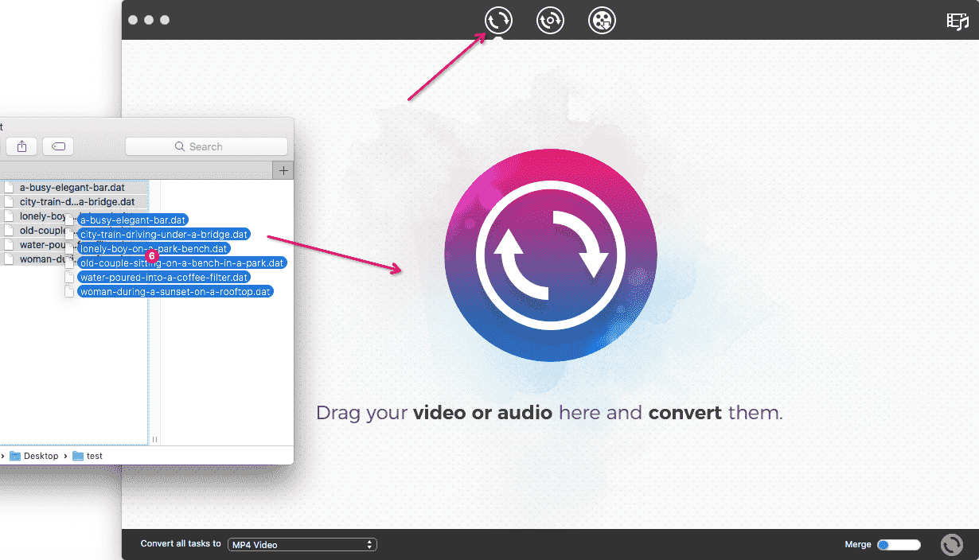Toggle the Merge switch
979x560 pixels.
tap(899, 545)
